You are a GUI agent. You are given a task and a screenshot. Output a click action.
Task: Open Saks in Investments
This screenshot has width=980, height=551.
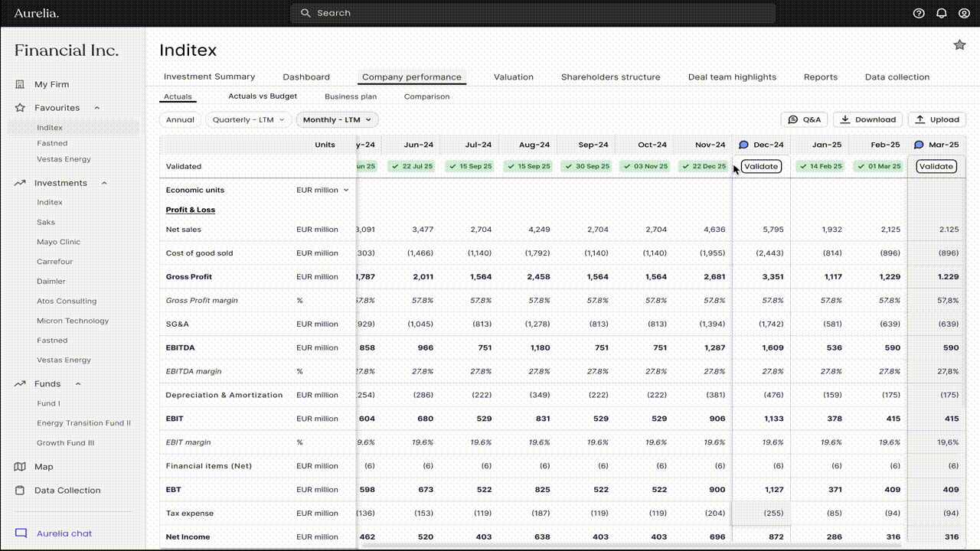(46, 222)
